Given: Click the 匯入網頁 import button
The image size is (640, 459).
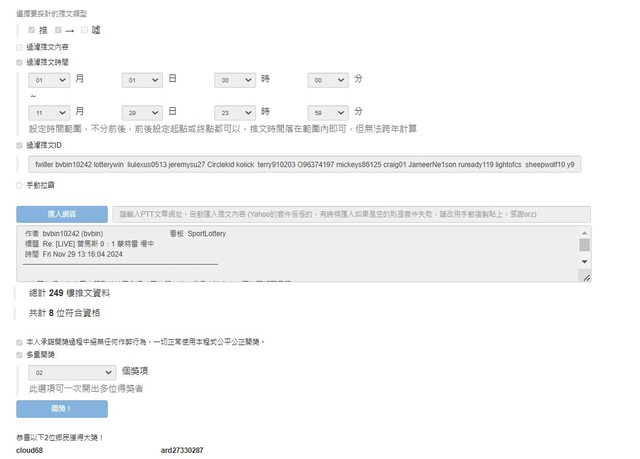Looking at the screenshot, I should point(62,214).
